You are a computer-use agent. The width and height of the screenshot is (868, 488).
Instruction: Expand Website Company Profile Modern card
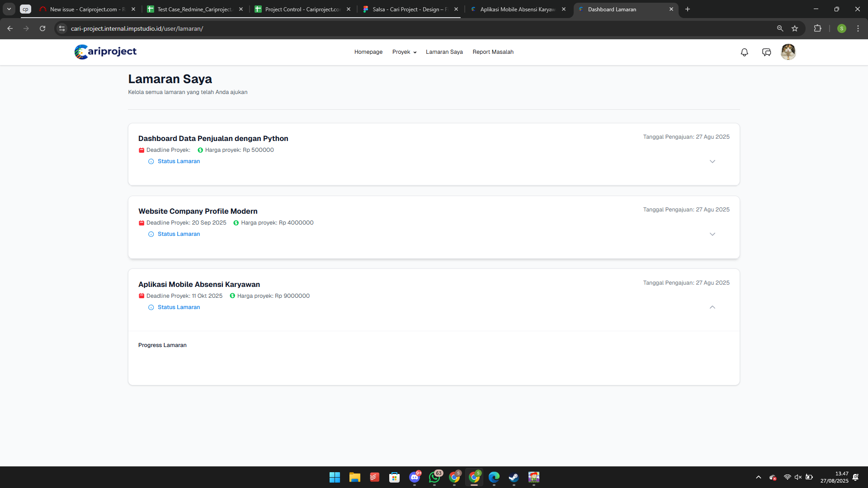(x=712, y=234)
